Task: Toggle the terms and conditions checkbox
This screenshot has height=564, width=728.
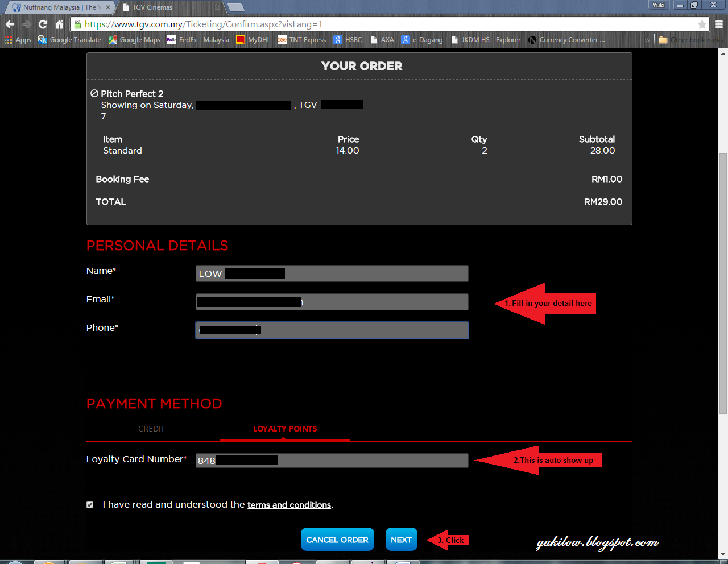Action: point(90,505)
